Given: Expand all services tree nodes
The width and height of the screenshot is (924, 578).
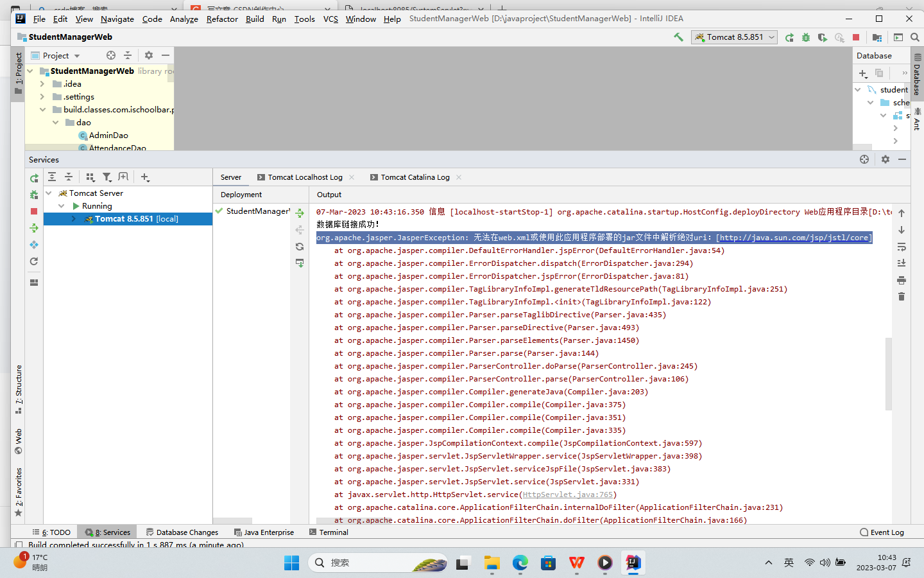Looking at the screenshot, I should tap(52, 177).
